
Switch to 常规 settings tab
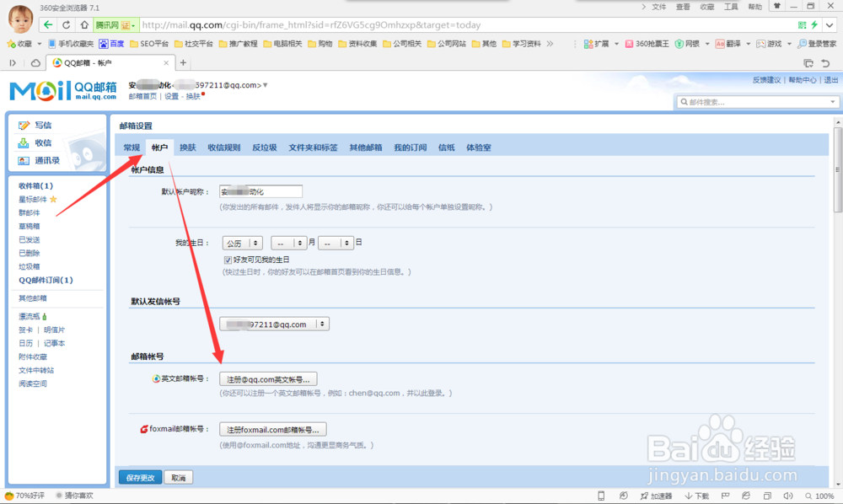(132, 147)
